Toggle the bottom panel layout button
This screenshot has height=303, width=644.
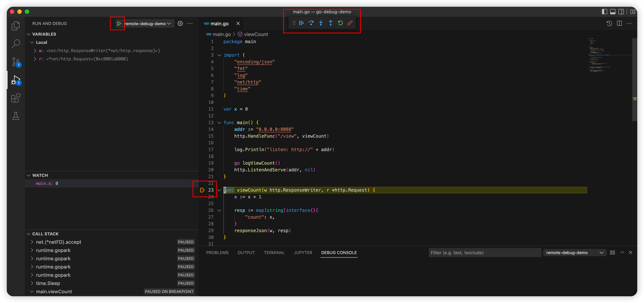[613, 11]
